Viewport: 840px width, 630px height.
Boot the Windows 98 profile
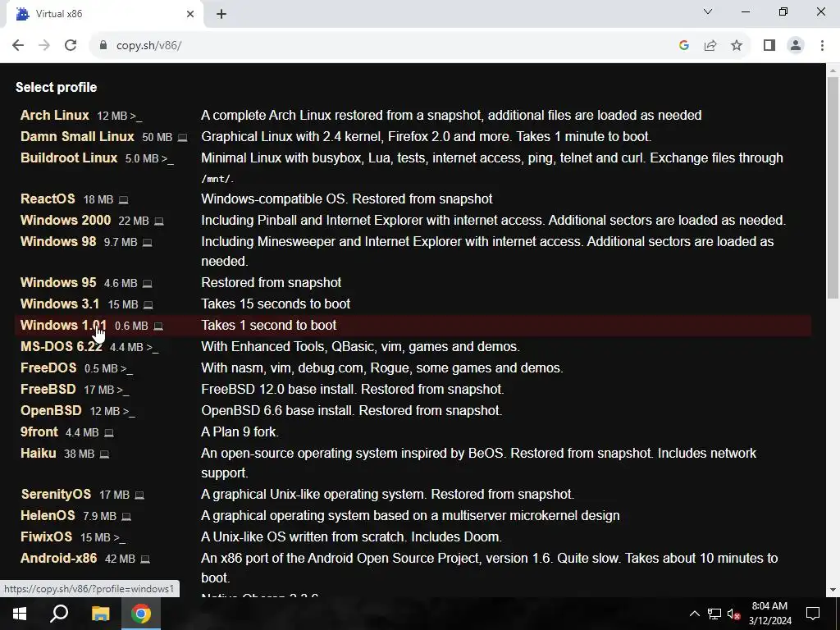click(x=58, y=242)
